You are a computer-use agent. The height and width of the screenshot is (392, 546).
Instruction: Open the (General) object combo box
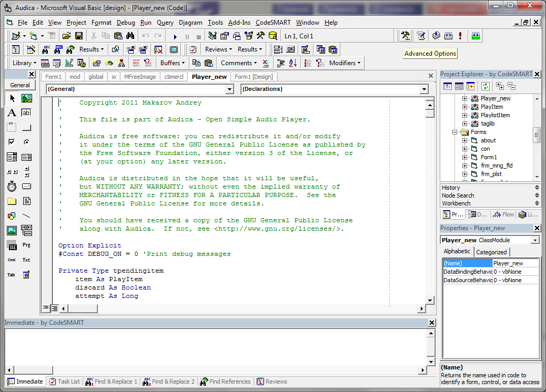229,89
